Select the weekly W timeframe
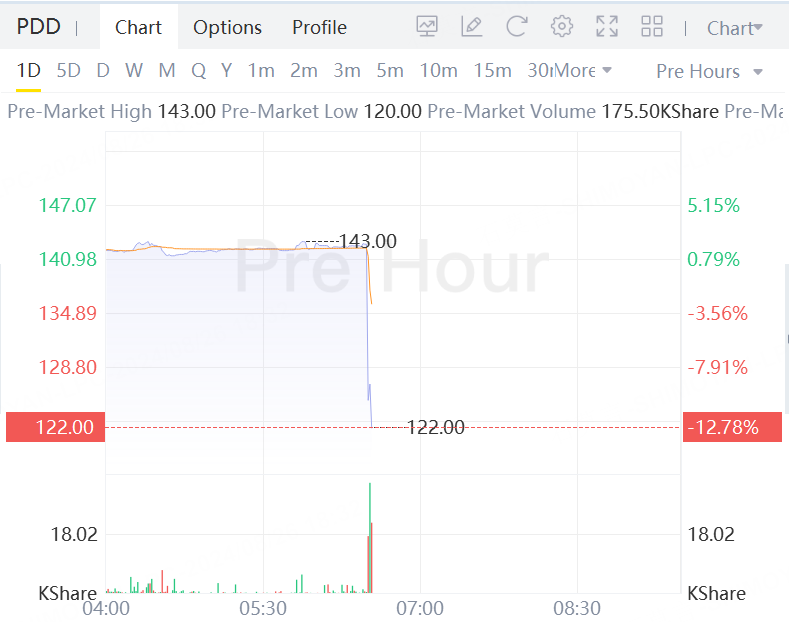Viewport: 789px width, 622px height. [x=134, y=70]
